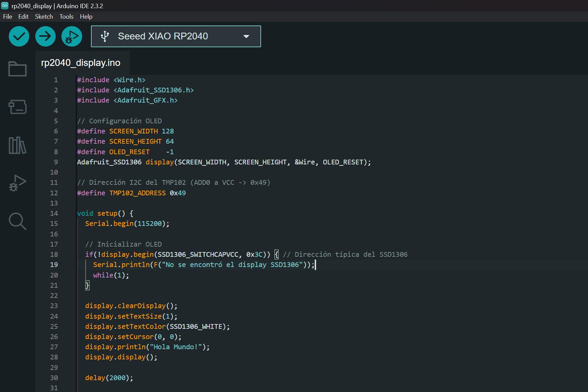Click the '// Inicializar OLED' comment

coord(124,244)
